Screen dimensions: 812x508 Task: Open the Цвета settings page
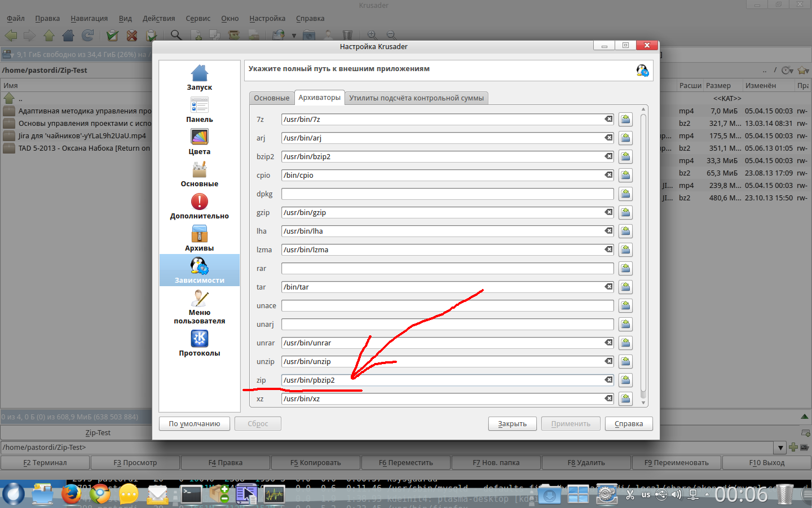200,142
